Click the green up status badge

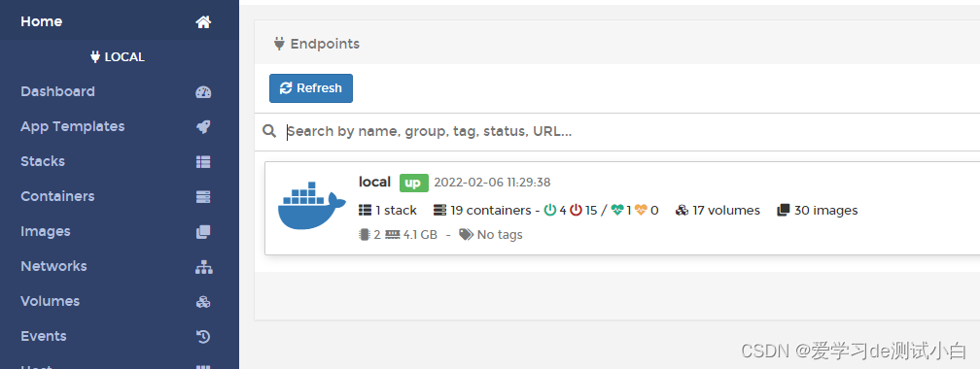coord(414,183)
